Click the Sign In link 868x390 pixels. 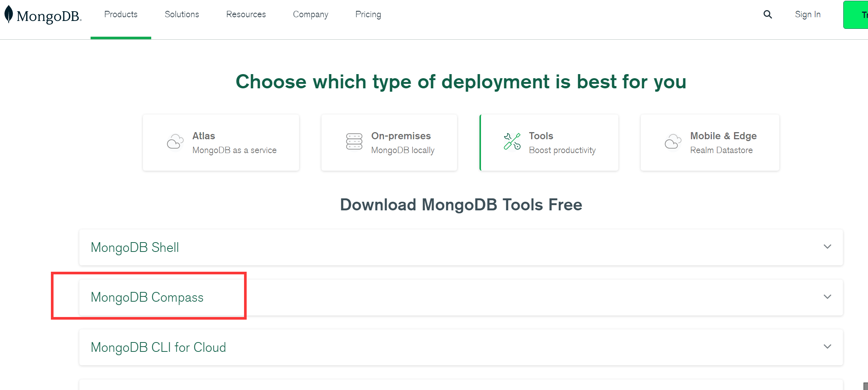pyautogui.click(x=808, y=15)
